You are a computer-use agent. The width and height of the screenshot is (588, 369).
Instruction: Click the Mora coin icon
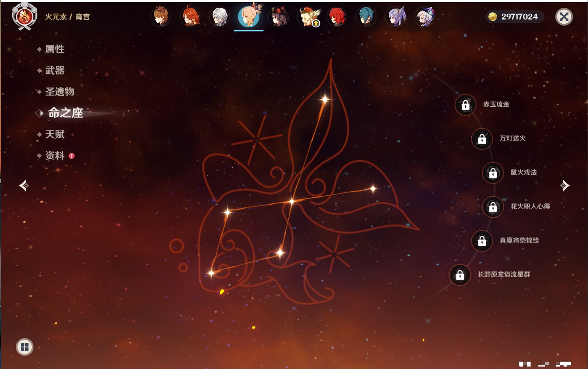(x=493, y=17)
